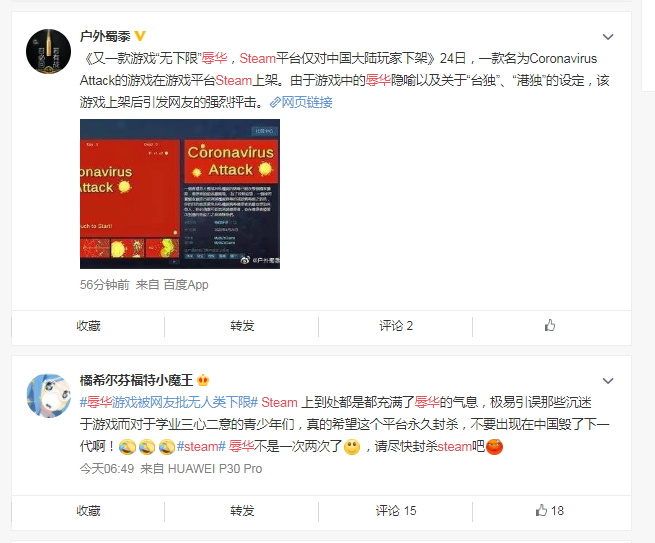
Task: Click the crown badge beside 橘希尔芬福特小魔王
Action: tap(203, 381)
